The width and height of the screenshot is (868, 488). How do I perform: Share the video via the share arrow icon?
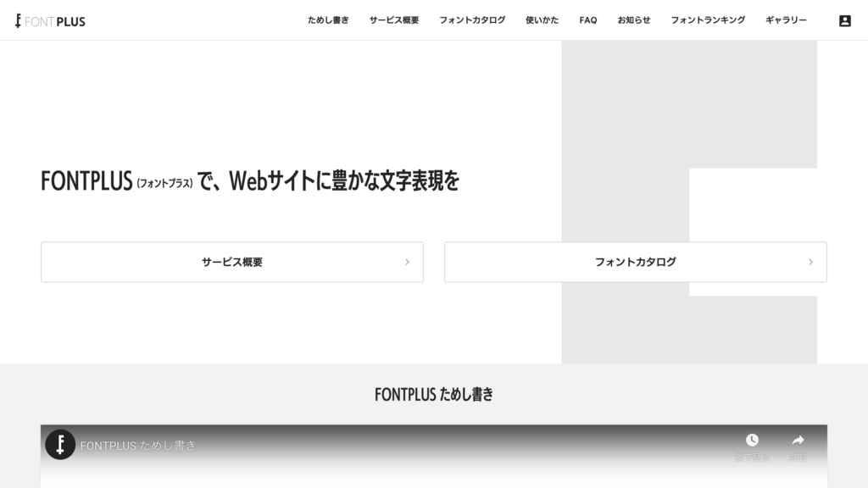pos(798,441)
